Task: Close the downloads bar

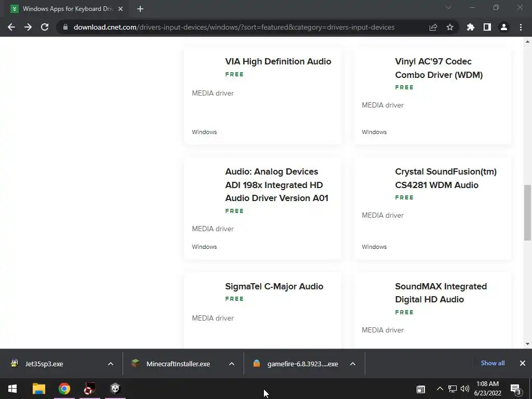Action: pos(523,363)
